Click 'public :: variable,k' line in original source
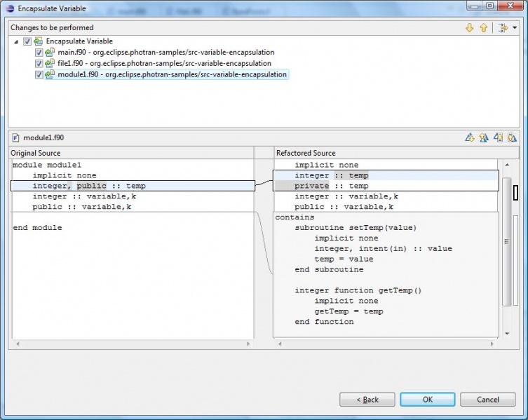Image resolution: width=528 pixels, height=420 pixels. (81, 207)
